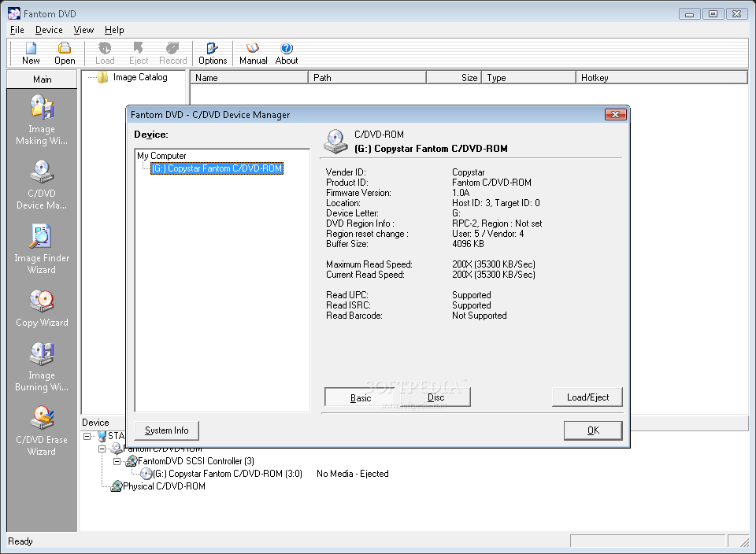Click the Fantom DVD title bar app icon
Image resolution: width=756 pixels, height=554 pixels.
click(x=14, y=13)
